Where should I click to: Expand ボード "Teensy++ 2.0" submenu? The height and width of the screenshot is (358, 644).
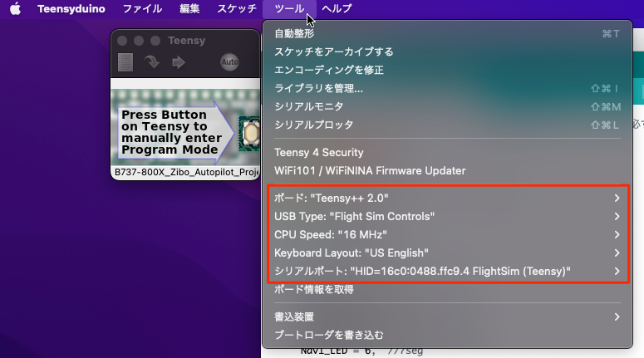click(447, 198)
